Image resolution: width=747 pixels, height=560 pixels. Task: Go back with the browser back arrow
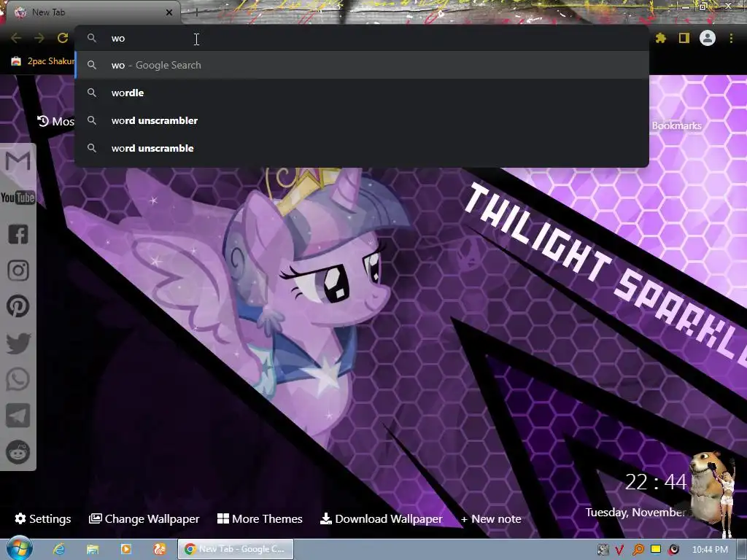click(x=16, y=38)
